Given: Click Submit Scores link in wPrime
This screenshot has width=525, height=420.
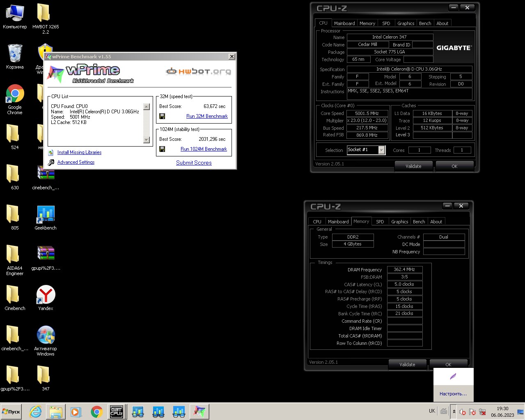Looking at the screenshot, I should (x=194, y=163).
